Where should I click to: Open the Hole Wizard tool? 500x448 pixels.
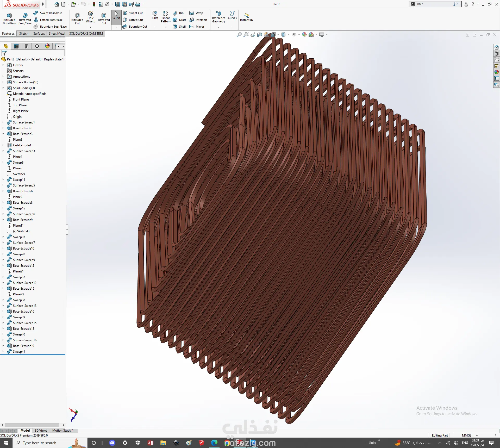click(90, 17)
